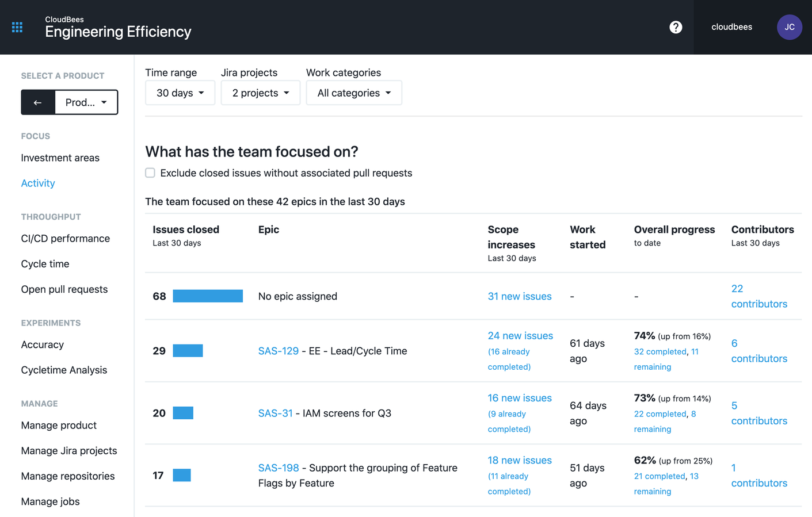The image size is (812, 517).
Task: Click 18 new issues for SAS-198
Action: 520,460
